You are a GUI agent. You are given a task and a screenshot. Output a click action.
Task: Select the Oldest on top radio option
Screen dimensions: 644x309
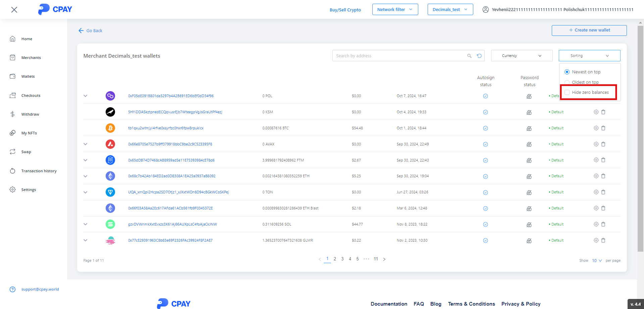coord(567,82)
